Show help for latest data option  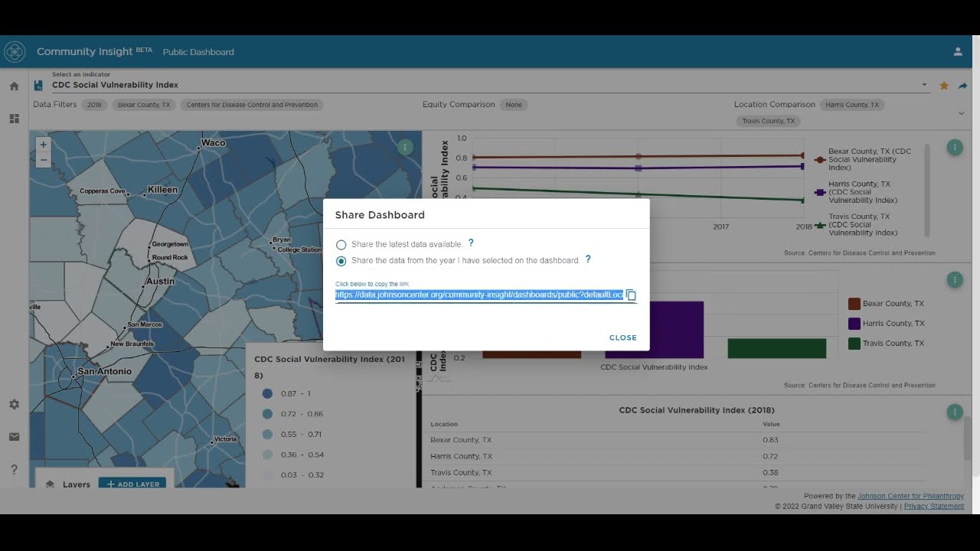(471, 243)
